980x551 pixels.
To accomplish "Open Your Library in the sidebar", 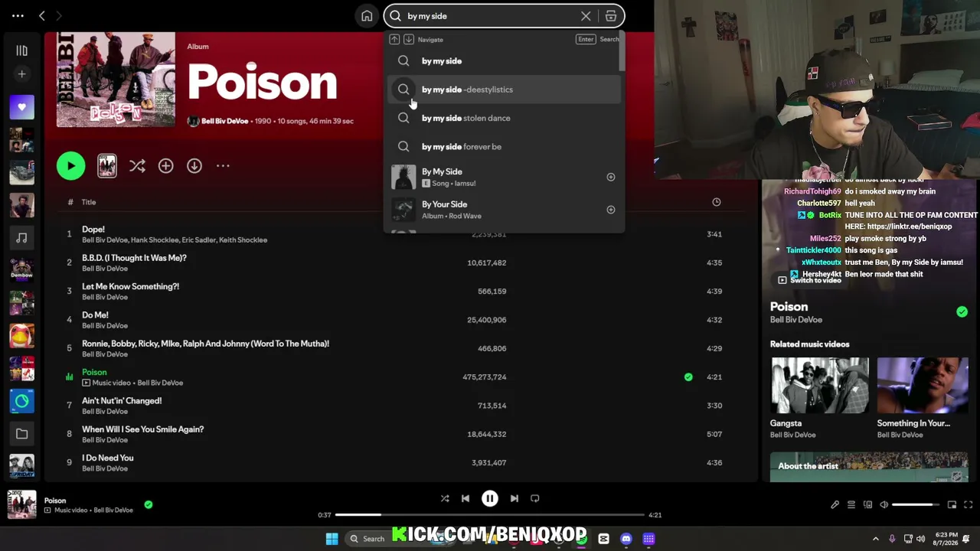I will click(21, 51).
